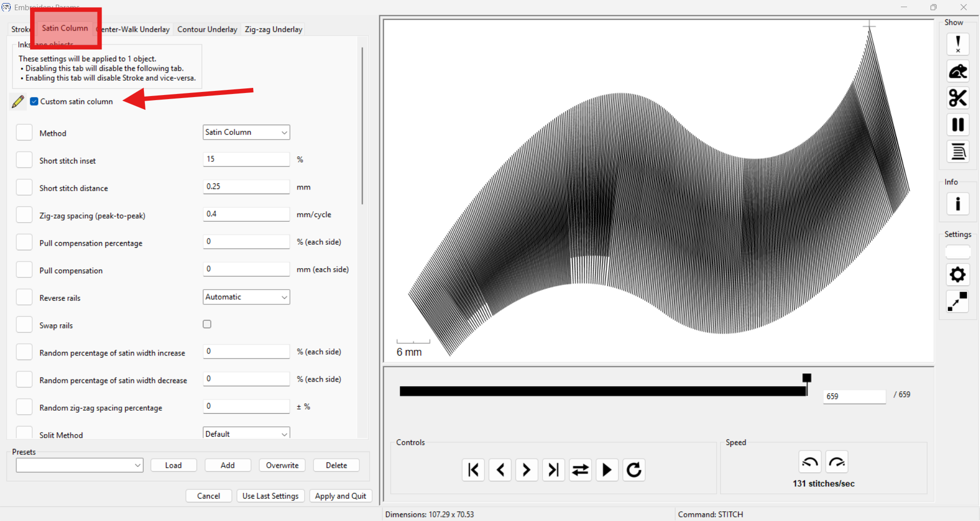Toggle trim (scissors) display icon

coord(958,98)
